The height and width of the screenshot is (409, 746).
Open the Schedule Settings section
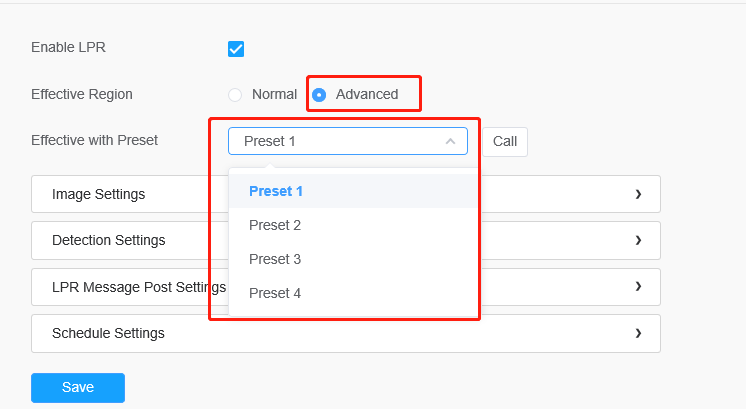pos(346,333)
